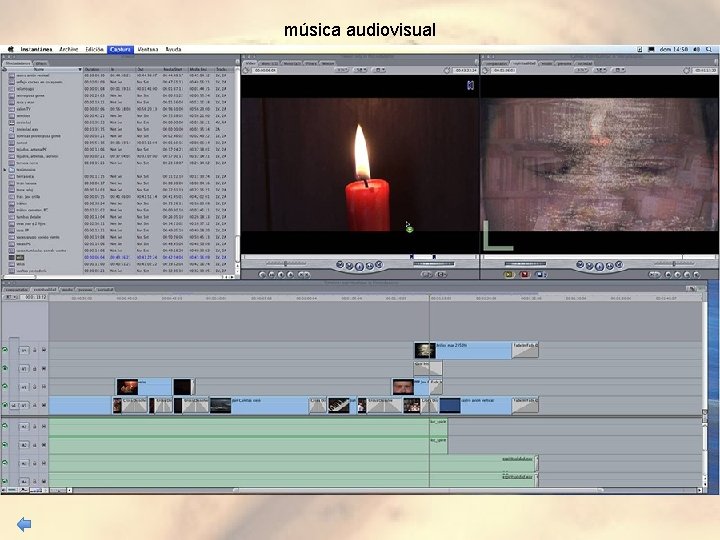This screenshot has width=720, height=540.
Task: Toggle visibility of bottom video track V1
Action: pos(5,405)
